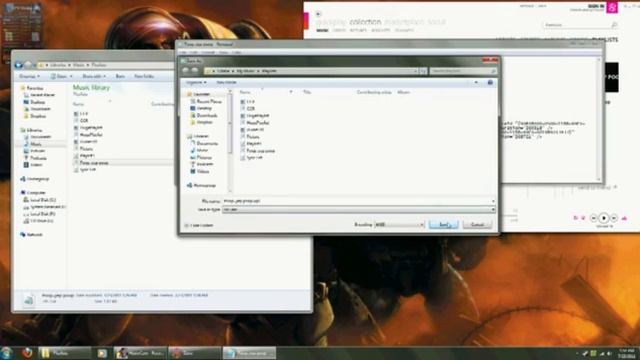Click Zune previous track button
The image size is (640, 360).
[594, 218]
